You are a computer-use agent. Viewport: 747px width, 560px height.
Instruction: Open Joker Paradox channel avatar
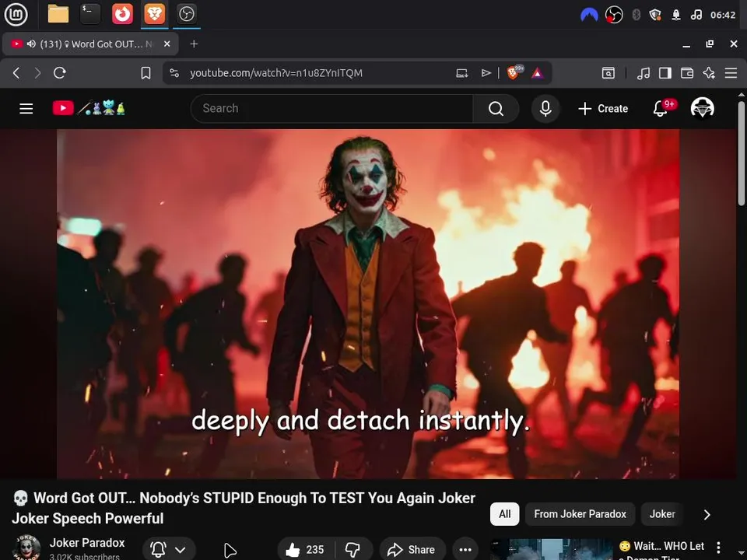pos(26,548)
